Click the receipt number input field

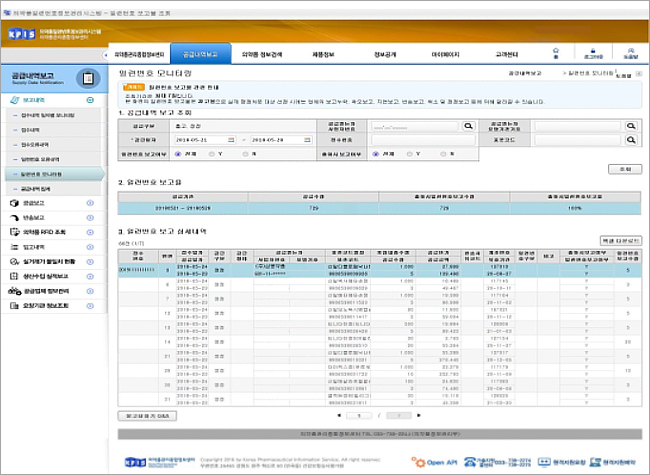[423, 140]
